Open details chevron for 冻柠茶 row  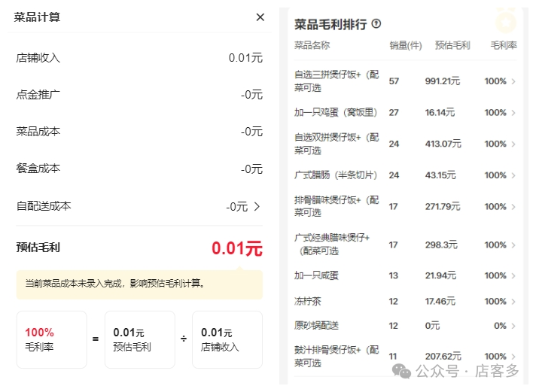pos(513,302)
